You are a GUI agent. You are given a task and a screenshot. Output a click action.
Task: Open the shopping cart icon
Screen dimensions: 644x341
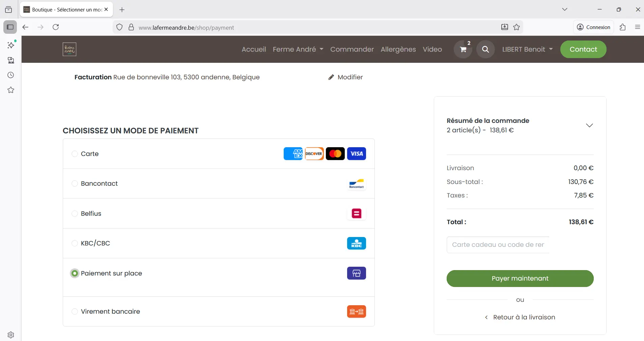pos(463,50)
